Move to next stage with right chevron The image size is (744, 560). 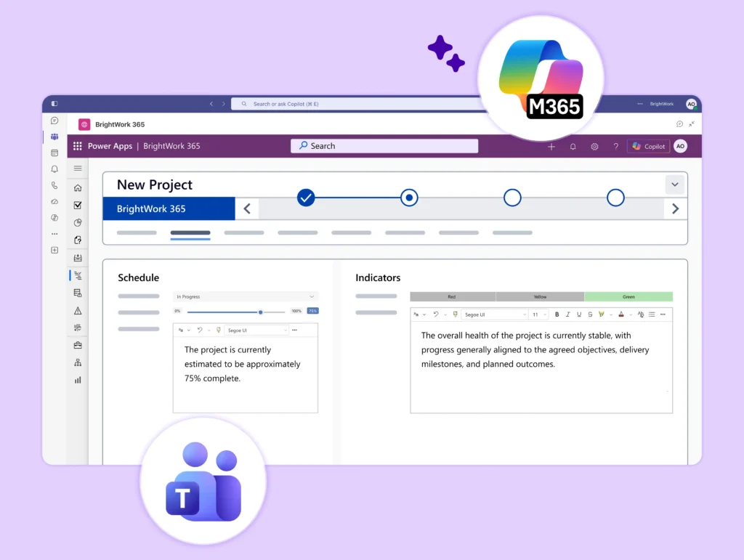click(675, 208)
